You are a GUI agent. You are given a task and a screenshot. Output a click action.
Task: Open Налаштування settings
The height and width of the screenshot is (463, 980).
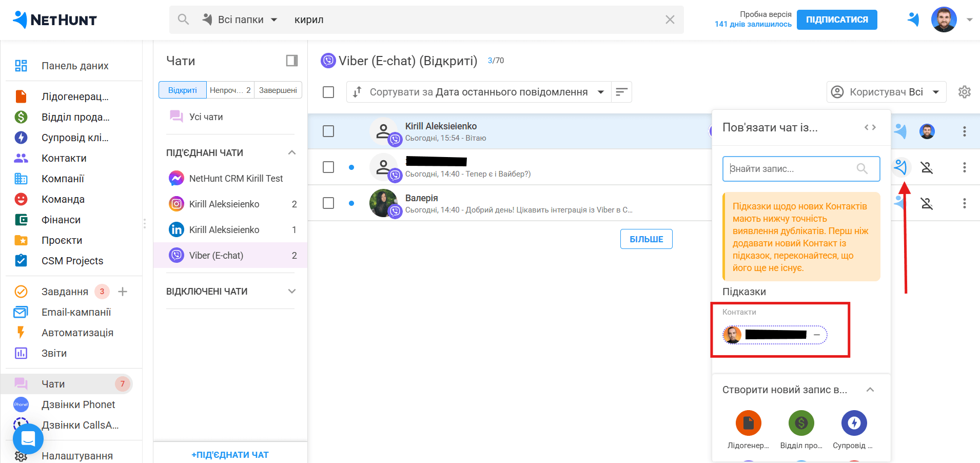point(77,456)
